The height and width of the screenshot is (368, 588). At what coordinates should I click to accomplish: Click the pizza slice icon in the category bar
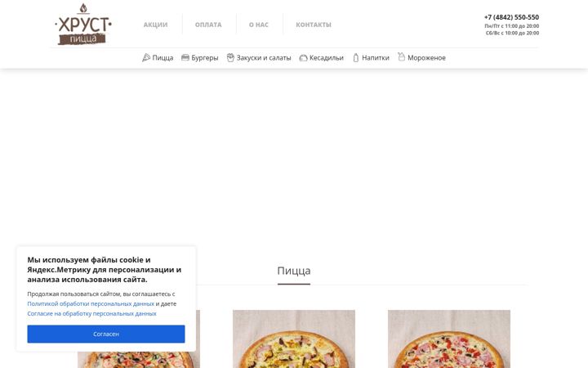click(x=146, y=57)
